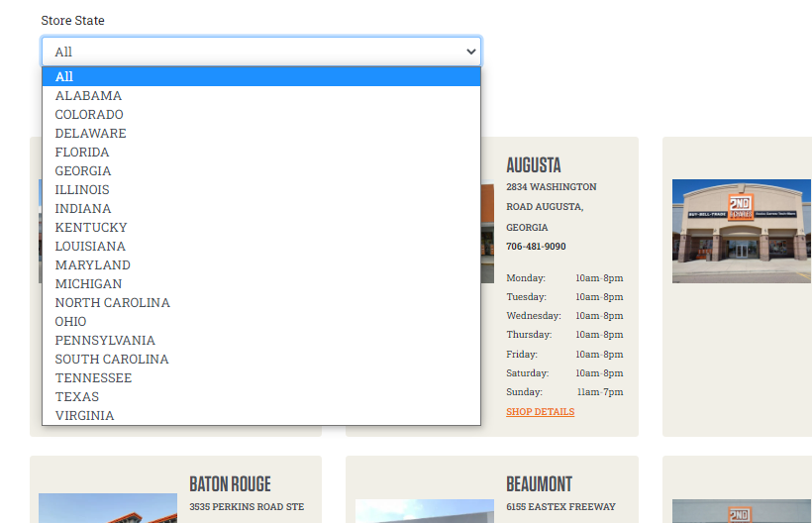Filter stores by PENNSYLVANIA
This screenshot has height=523, width=812.
click(261, 340)
